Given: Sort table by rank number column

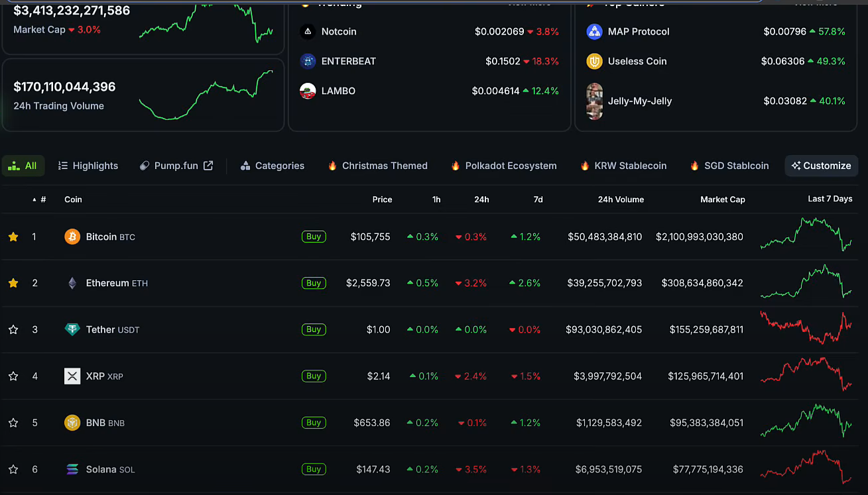Looking at the screenshot, I should (x=42, y=199).
